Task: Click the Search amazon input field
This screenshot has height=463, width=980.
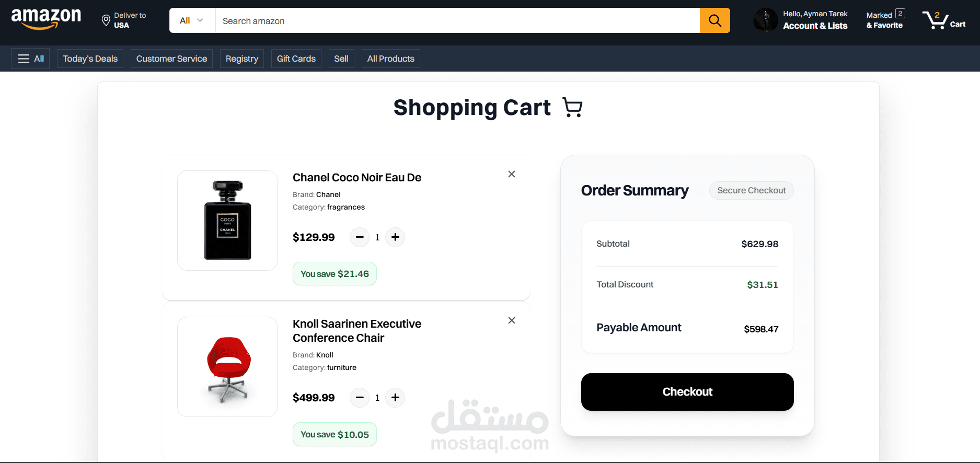Action: click(x=457, y=21)
